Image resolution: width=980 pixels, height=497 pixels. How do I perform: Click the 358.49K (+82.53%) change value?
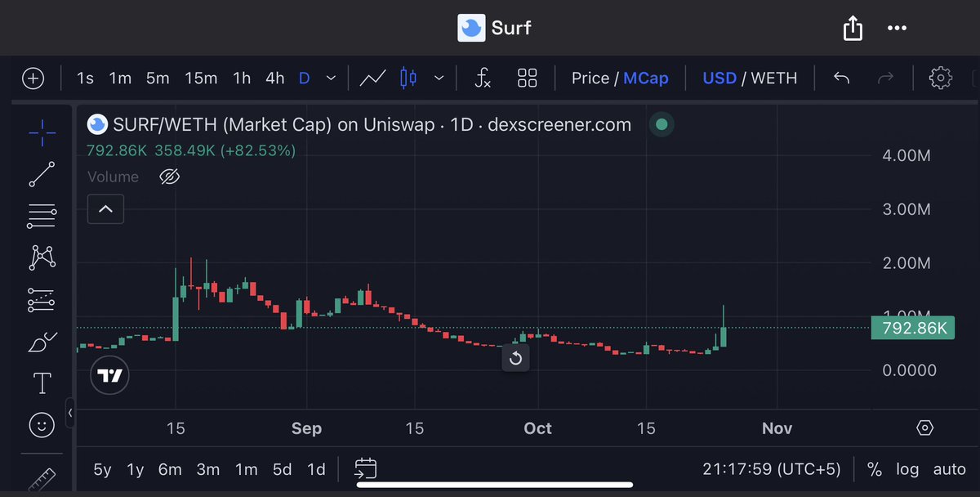(x=225, y=151)
